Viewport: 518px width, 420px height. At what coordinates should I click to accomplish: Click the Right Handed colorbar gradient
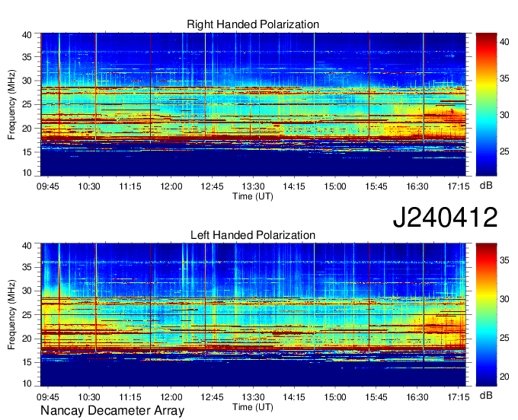pyautogui.click(x=486, y=104)
